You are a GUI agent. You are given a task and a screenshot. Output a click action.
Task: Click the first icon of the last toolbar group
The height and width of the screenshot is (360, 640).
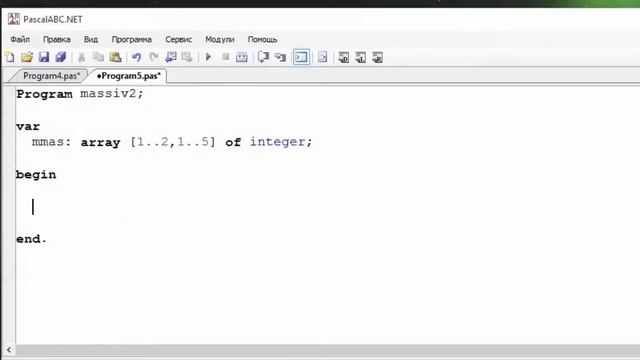pos(344,57)
